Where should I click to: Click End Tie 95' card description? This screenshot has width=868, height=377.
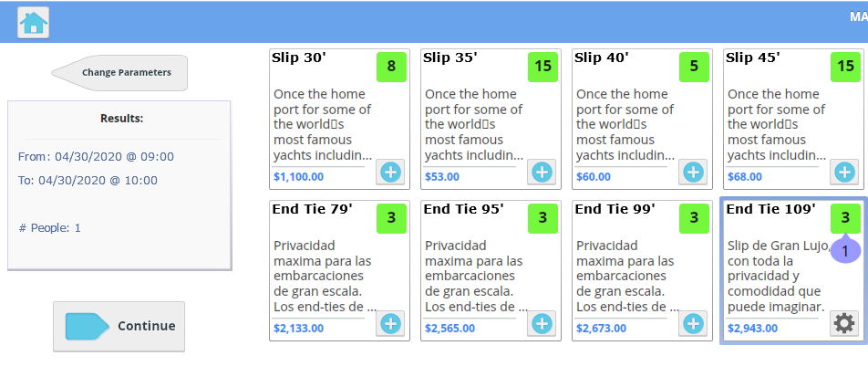pyautogui.click(x=474, y=276)
